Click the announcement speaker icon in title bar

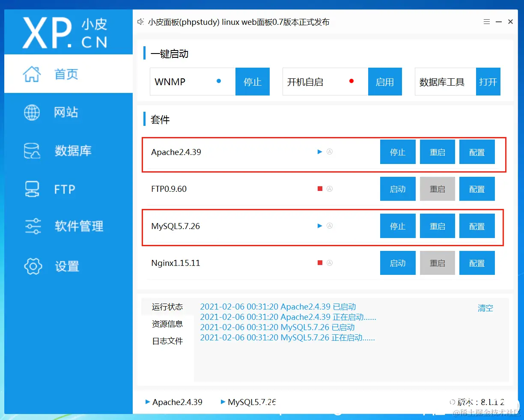pyautogui.click(x=140, y=22)
